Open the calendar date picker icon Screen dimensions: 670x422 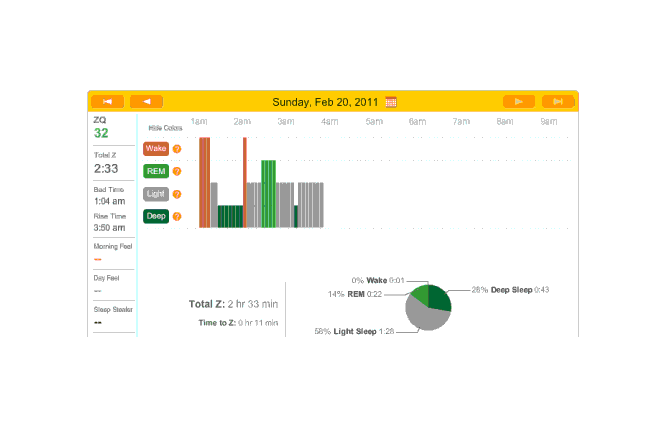pyautogui.click(x=391, y=102)
